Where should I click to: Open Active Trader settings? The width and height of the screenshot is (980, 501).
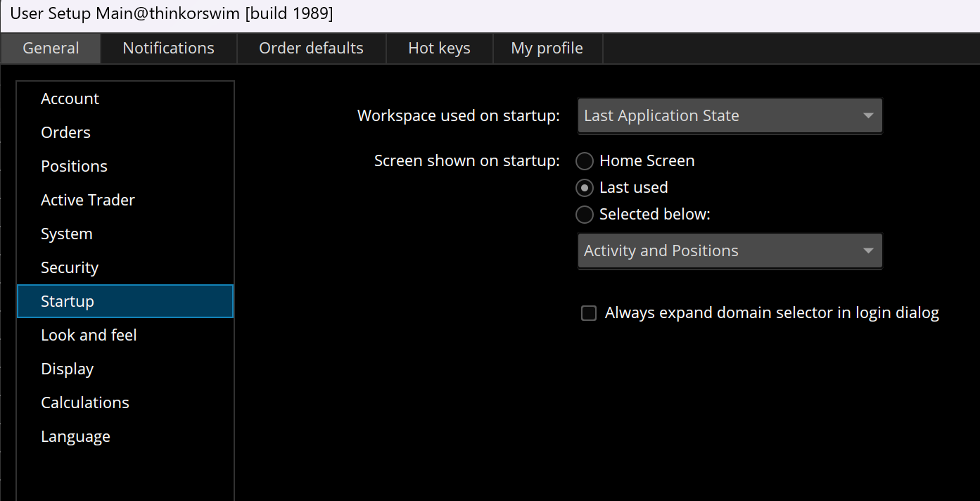(88, 201)
